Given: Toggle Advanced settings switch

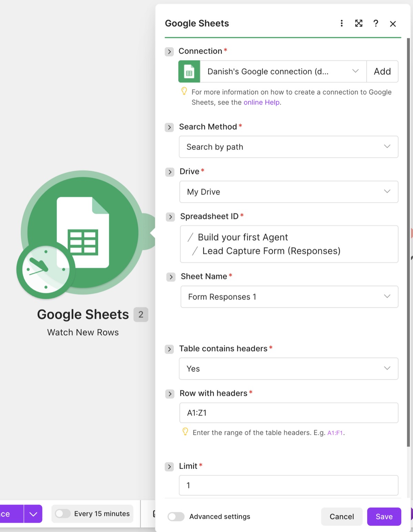Looking at the screenshot, I should tap(176, 517).
